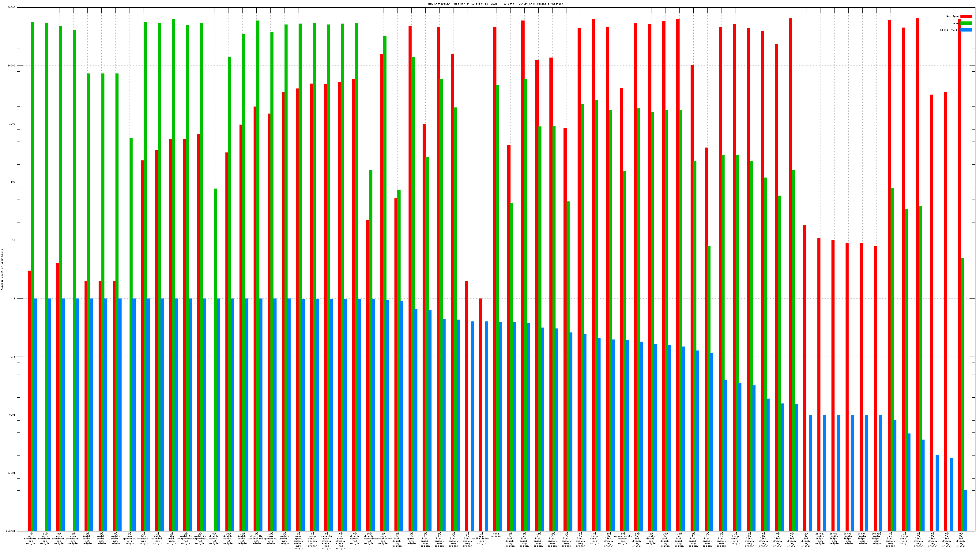Click the 12.apews.org x-axis label

click(x=411, y=538)
